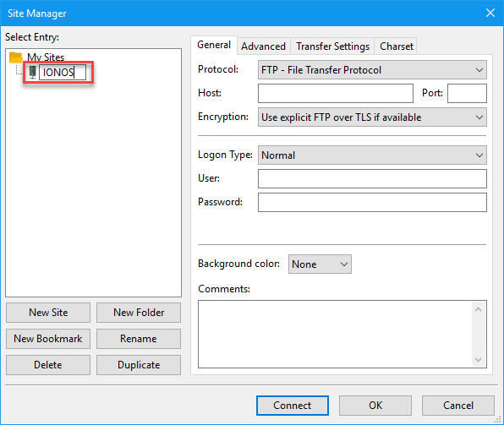This screenshot has width=504, height=425.
Task: Open the Transfer Settings tab
Action: 332,46
